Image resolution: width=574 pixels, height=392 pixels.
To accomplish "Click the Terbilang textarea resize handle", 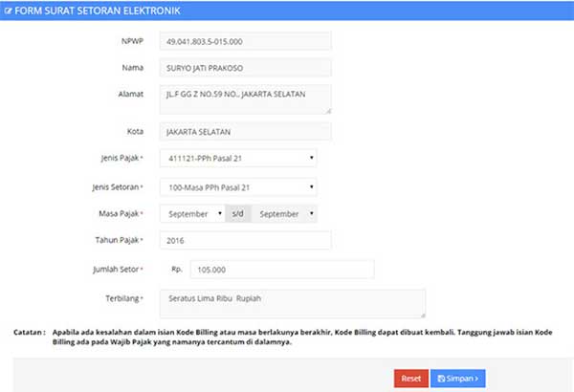I will [x=423, y=316].
